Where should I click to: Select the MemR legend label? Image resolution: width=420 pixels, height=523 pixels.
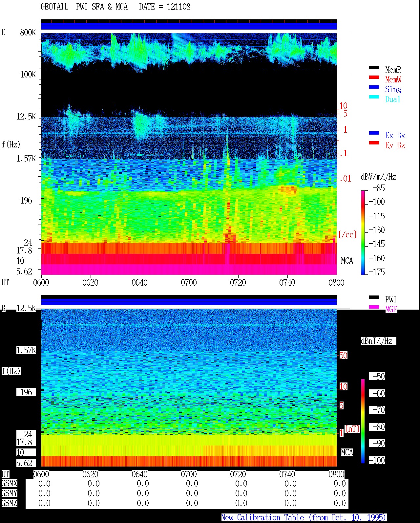393,70
